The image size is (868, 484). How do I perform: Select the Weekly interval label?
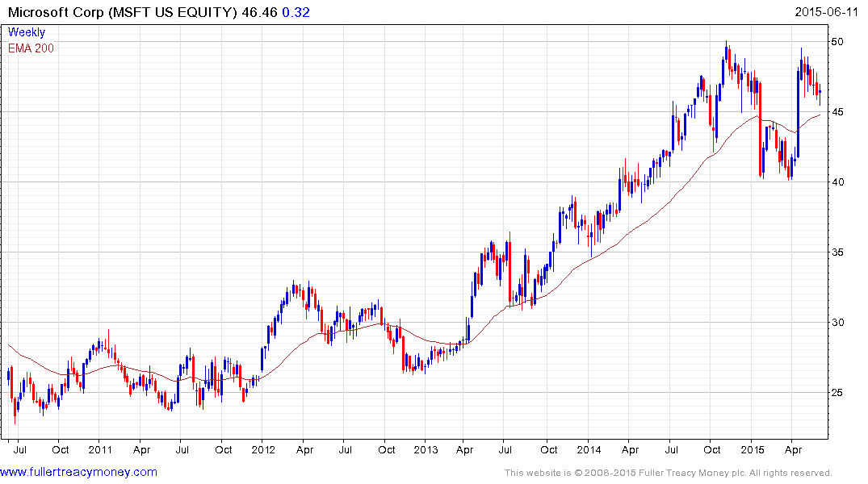click(27, 32)
